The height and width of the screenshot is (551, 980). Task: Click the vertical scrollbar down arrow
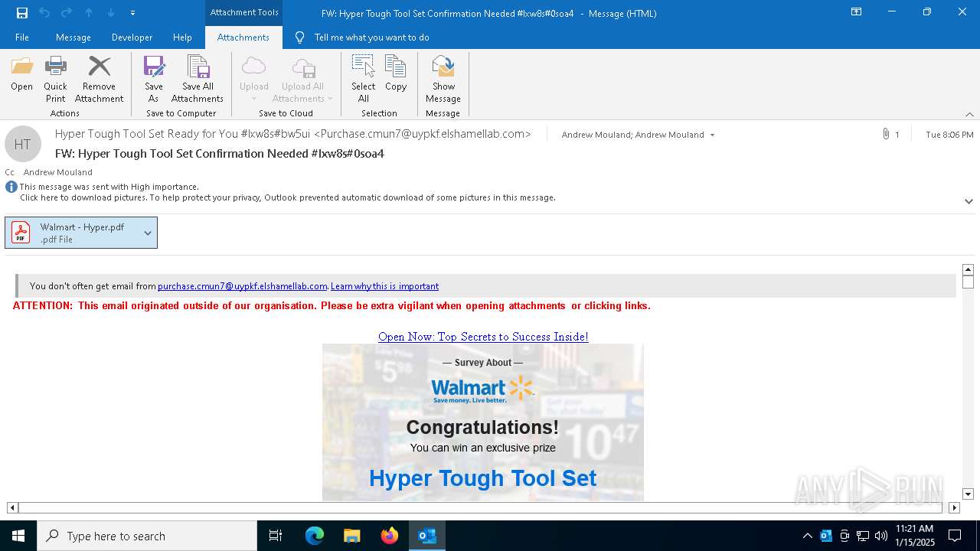pyautogui.click(x=968, y=494)
